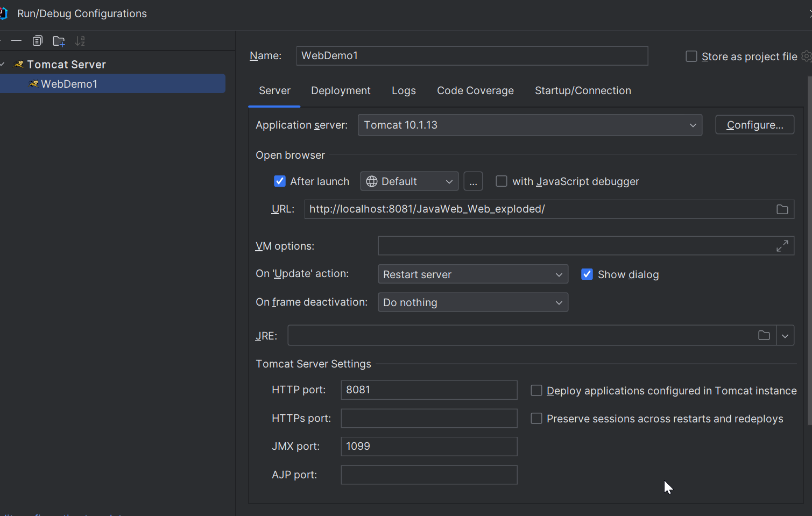Screen dimensions: 812x516
Task: Open the On 'Update' action dropdown
Action: click(x=472, y=274)
